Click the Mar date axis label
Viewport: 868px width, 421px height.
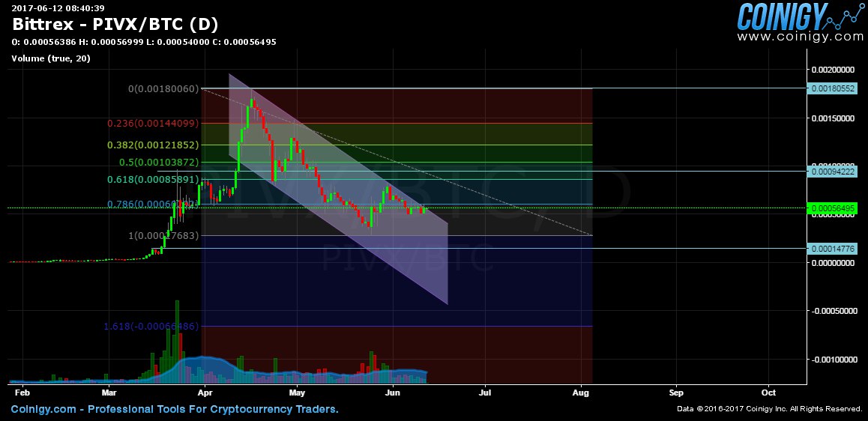(109, 393)
